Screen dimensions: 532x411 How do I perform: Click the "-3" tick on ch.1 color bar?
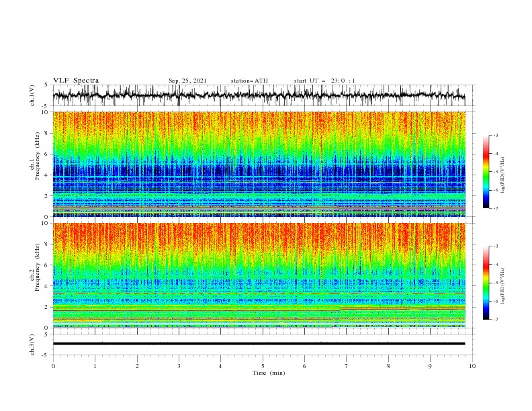click(x=495, y=135)
